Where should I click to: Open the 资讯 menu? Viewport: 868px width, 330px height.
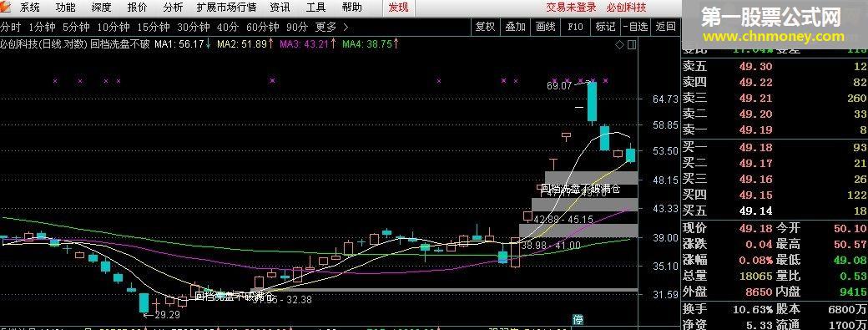coord(280,8)
